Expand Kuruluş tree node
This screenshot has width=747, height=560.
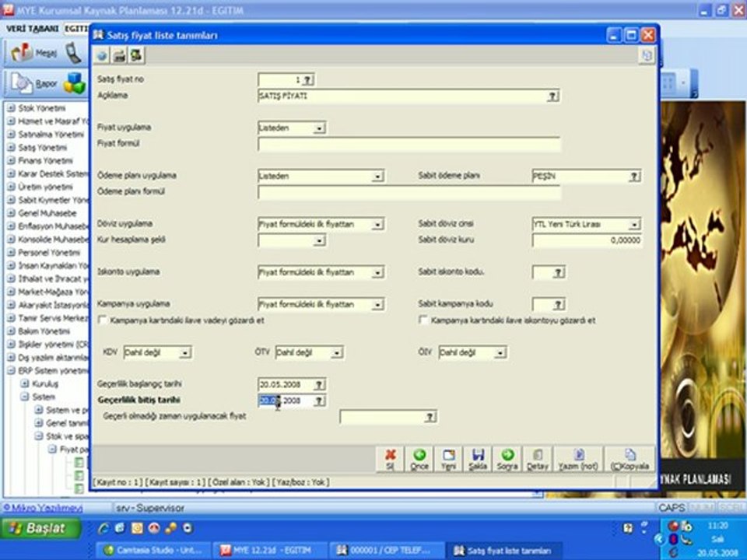pyautogui.click(x=25, y=383)
